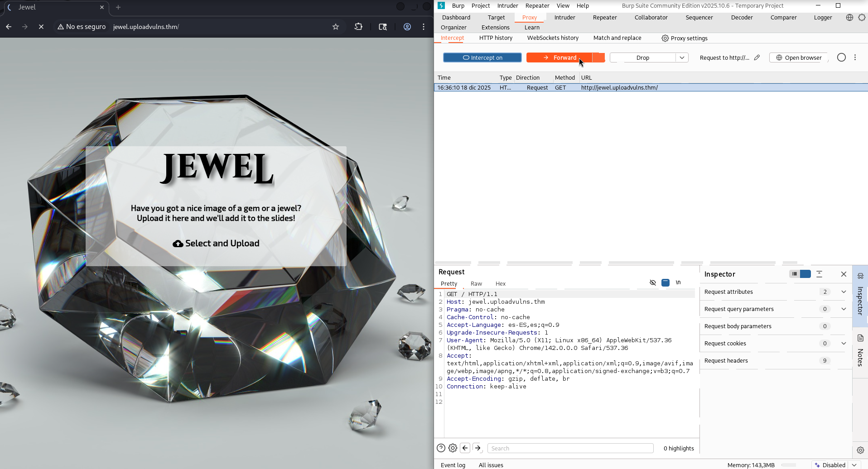Click the Open browser button
Viewport: 868px width, 469px height.
pyautogui.click(x=799, y=57)
